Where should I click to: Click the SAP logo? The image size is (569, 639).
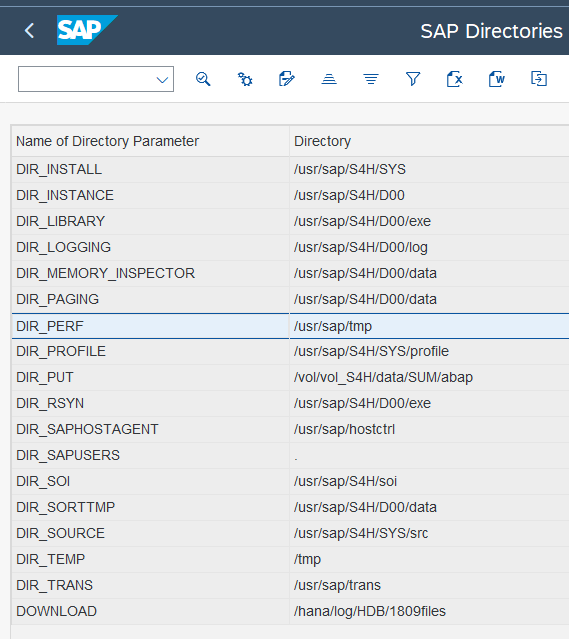point(87,30)
